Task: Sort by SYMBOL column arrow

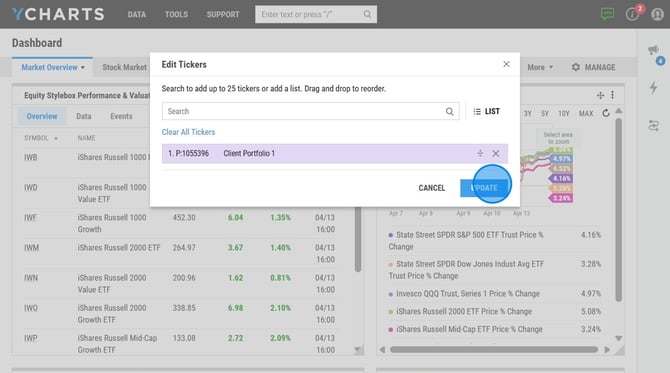Action: [56, 138]
